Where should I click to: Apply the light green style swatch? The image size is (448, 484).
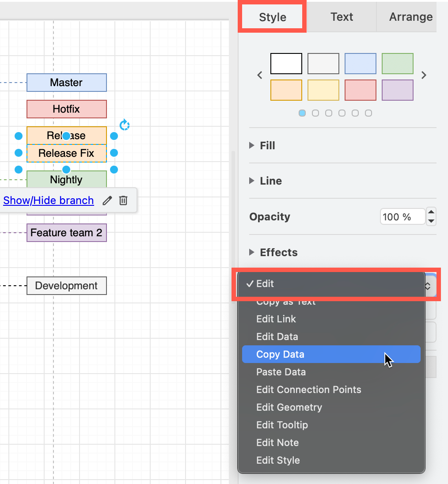tap(397, 64)
